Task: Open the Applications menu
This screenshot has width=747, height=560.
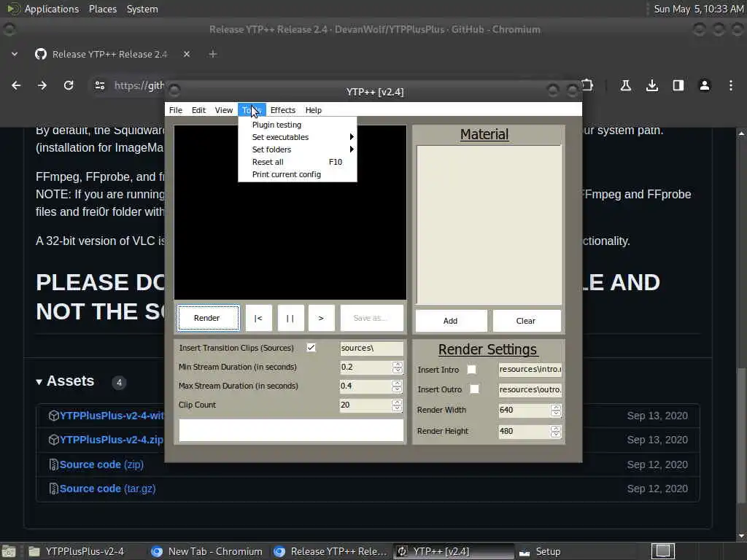Action: point(52,9)
